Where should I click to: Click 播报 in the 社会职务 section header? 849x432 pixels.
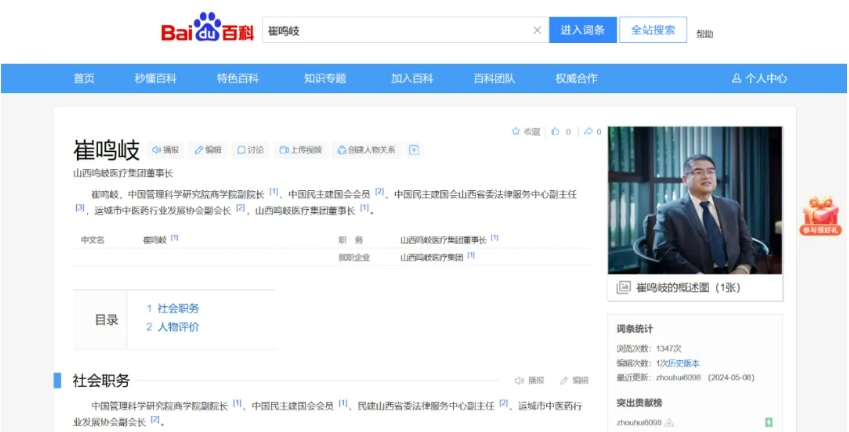pyautogui.click(x=530, y=381)
